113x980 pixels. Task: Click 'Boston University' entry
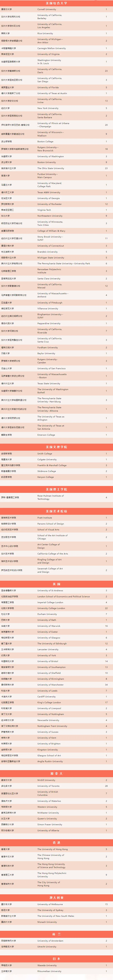coord(46,162)
